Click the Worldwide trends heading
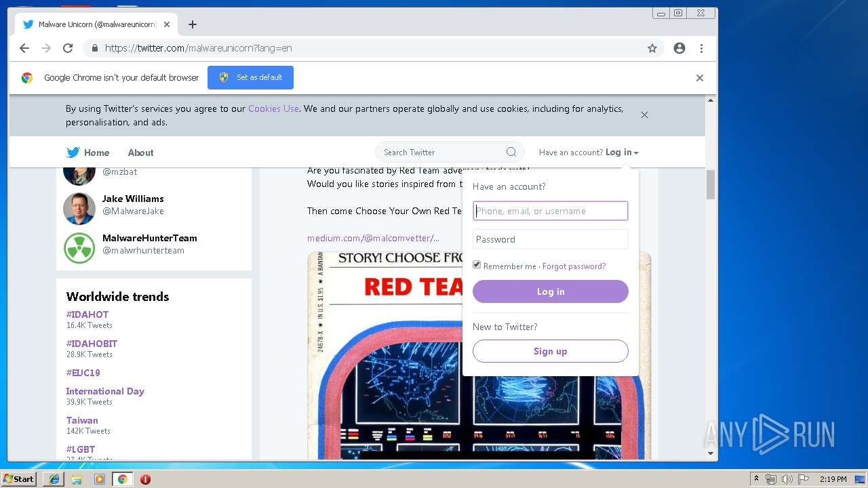 coord(117,296)
